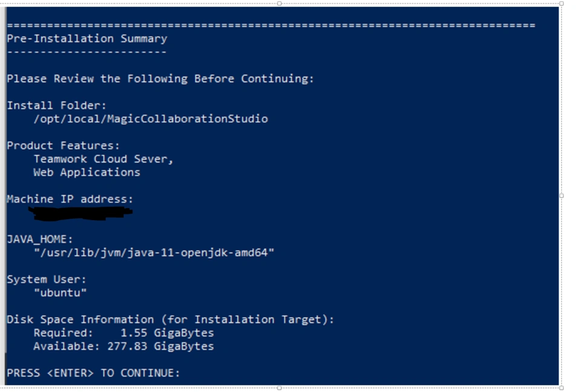Click the java-11-openjdk-amd64 JAVA_HOME path
Viewport: 581px width, 392px height.
[154, 252]
